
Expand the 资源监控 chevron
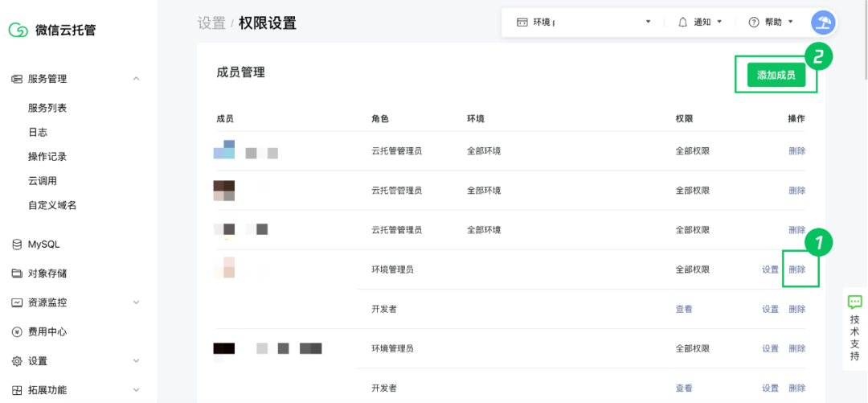point(136,302)
